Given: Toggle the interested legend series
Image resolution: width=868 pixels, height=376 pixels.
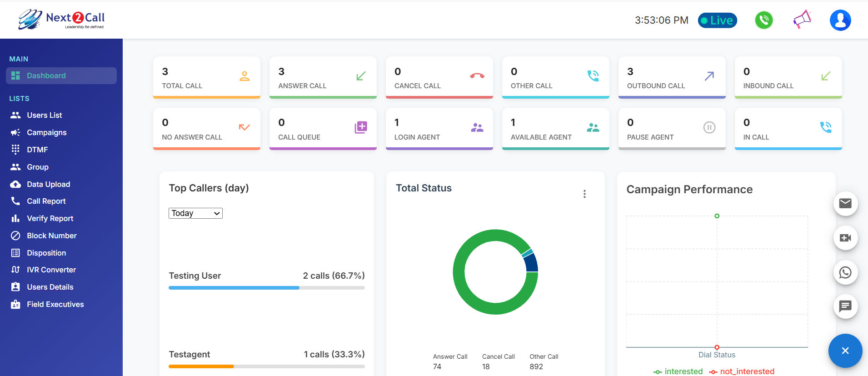Looking at the screenshot, I should pos(678,371).
